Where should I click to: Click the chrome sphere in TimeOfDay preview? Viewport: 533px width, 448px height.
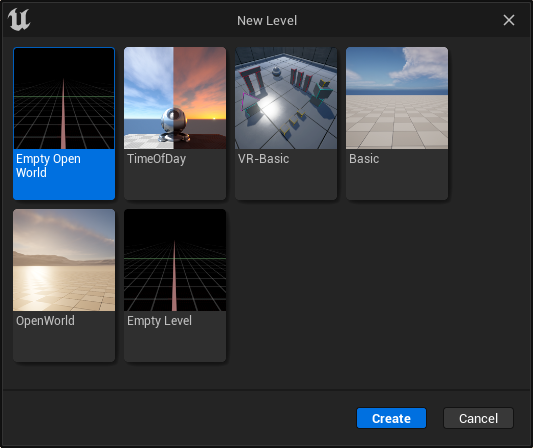174,122
